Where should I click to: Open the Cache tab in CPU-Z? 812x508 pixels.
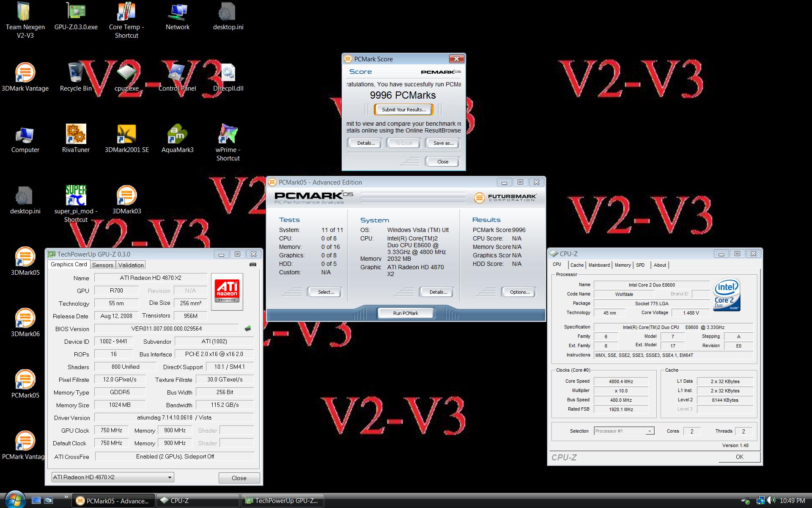pos(577,265)
